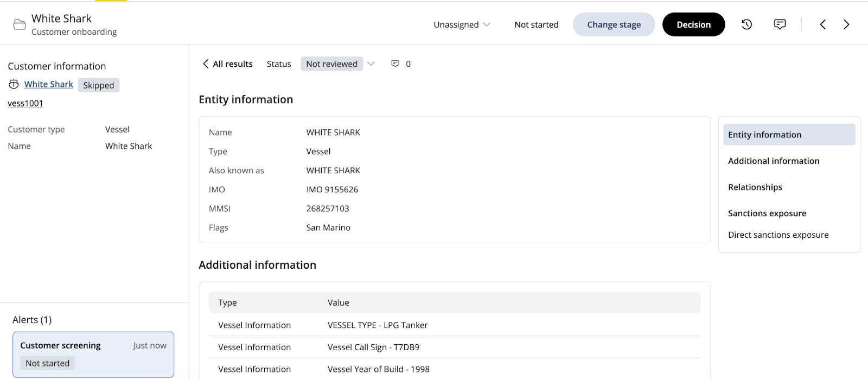Select the Customer screening alert card

(93, 354)
